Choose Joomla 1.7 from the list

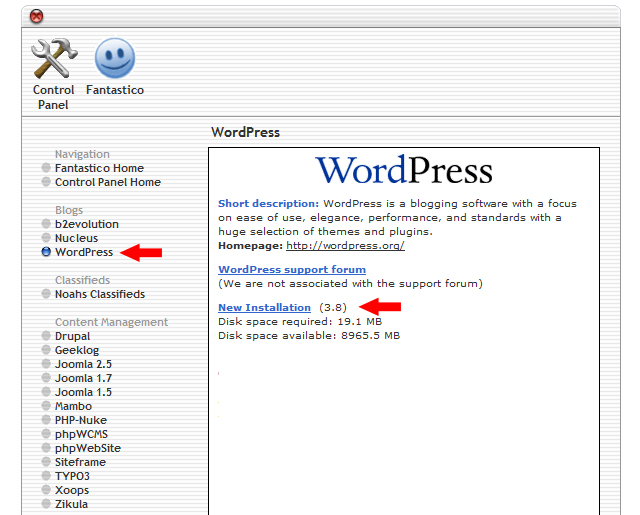83,378
